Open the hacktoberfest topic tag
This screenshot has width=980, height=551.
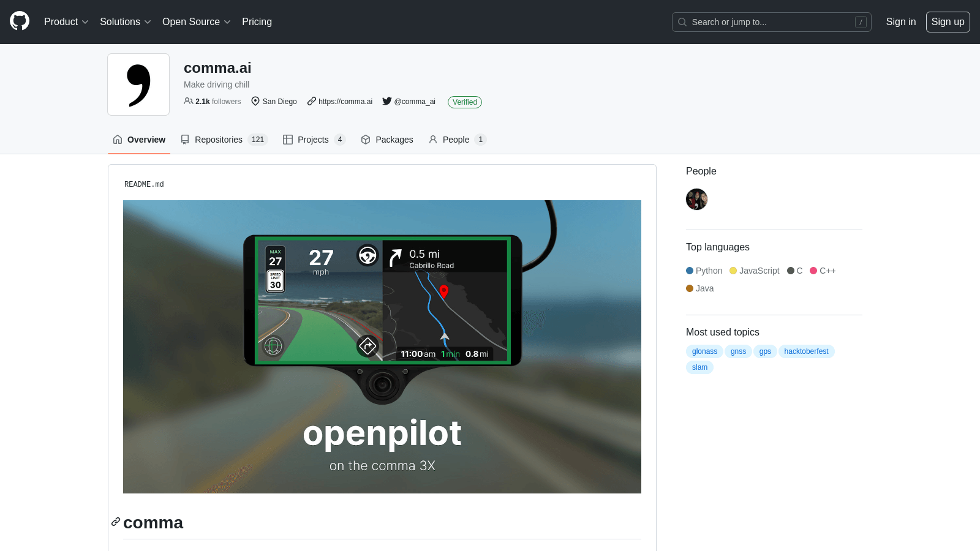[x=806, y=351]
